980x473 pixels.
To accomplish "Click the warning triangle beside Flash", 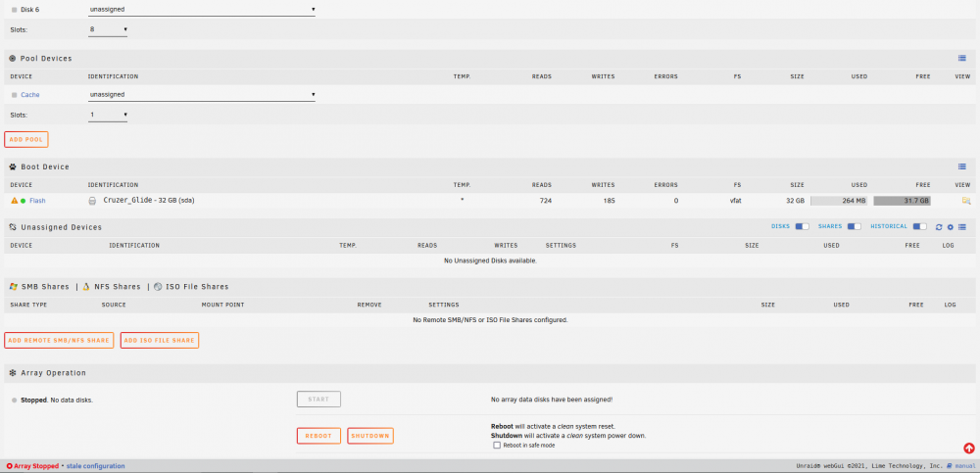I will (x=15, y=201).
